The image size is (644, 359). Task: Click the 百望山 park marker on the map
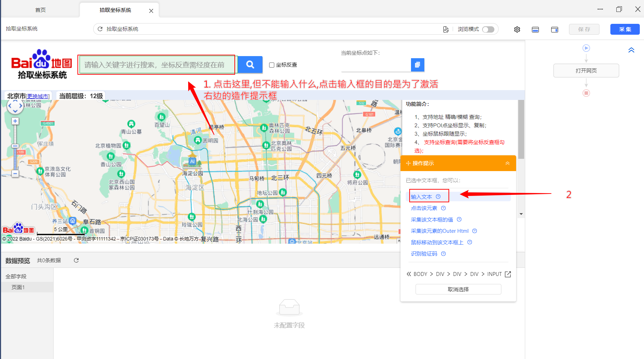[x=162, y=116]
